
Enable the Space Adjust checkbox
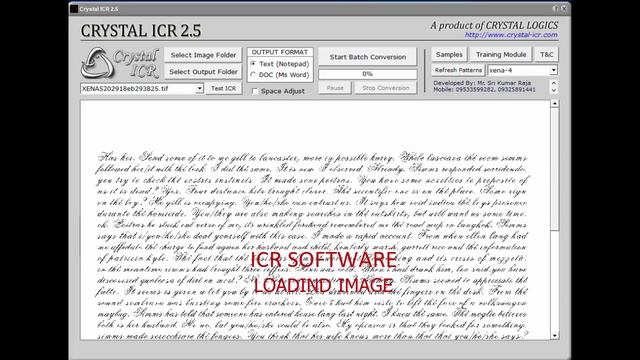[x=255, y=91]
